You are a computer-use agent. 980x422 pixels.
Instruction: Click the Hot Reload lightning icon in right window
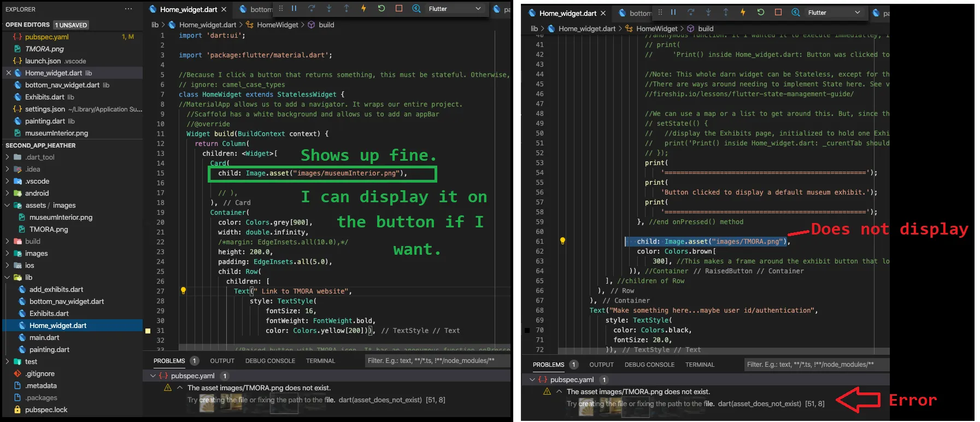tap(743, 13)
